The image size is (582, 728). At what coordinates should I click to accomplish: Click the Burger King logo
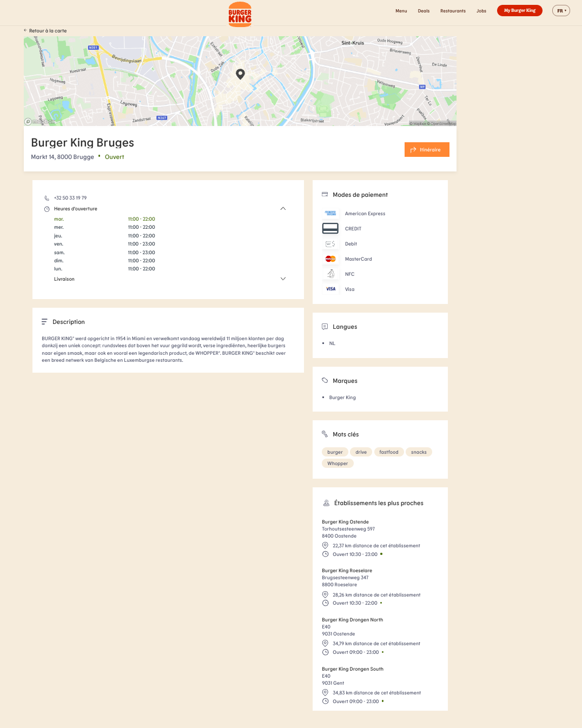240,14
